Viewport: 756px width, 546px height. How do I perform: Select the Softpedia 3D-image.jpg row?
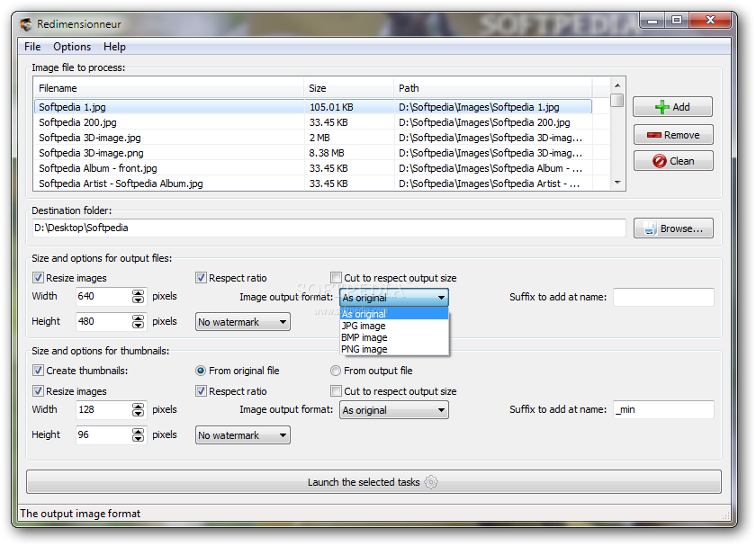click(313, 138)
